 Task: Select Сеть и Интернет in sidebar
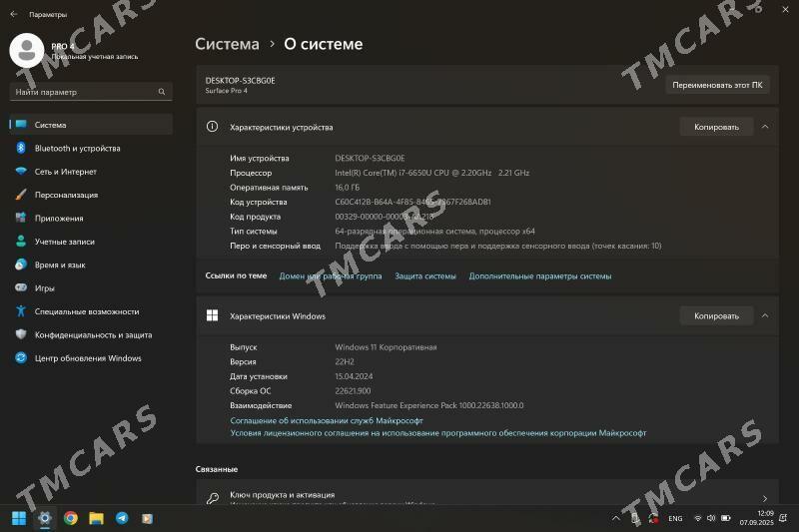[65, 172]
